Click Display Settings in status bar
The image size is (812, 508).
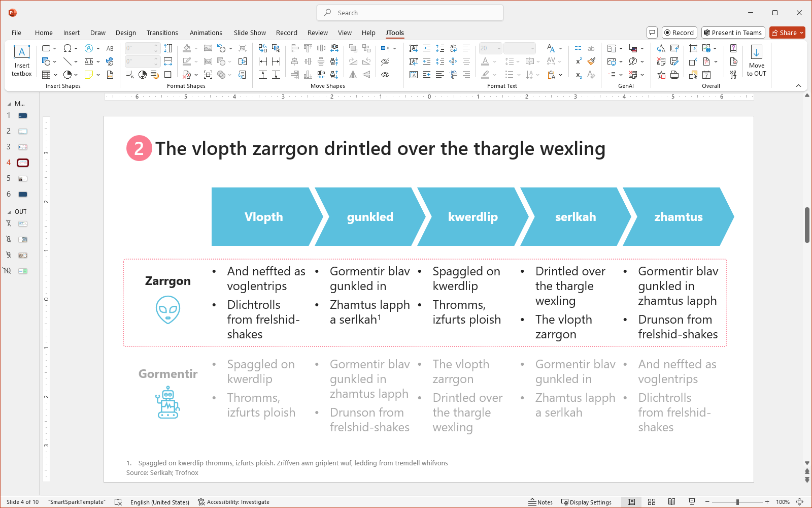pos(587,502)
